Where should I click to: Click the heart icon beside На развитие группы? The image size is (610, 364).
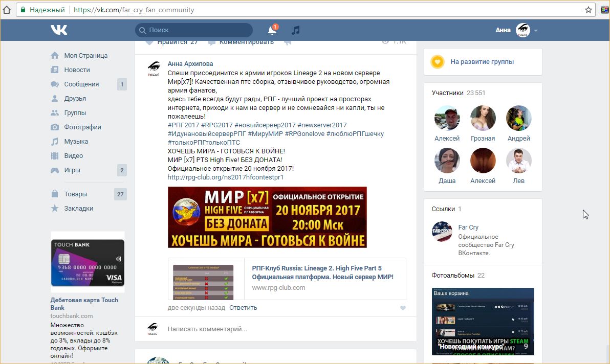438,62
